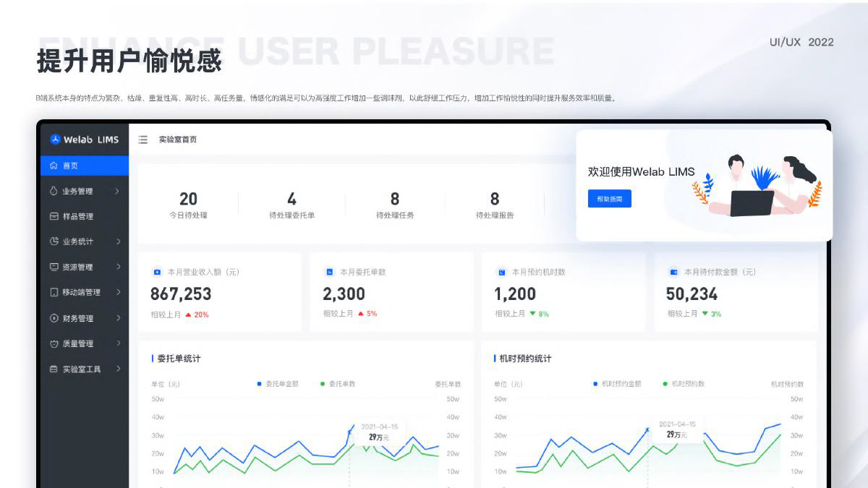868x488 pixels.
Task: Click the 2,300 order count value
Action: [344, 294]
